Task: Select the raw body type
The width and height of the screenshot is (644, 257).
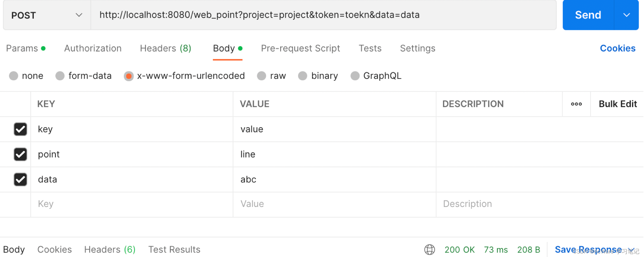Action: pos(262,76)
